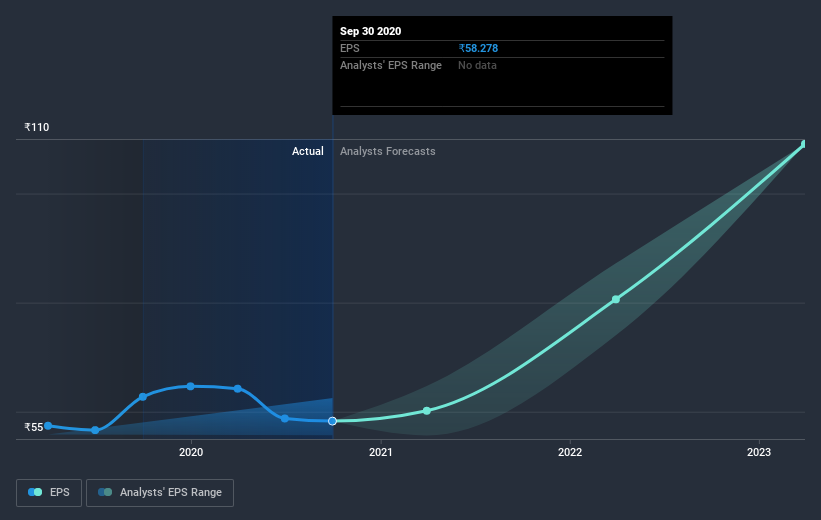
Task: Select the highlighted Sep 30 2020 data point
Action: click(332, 421)
